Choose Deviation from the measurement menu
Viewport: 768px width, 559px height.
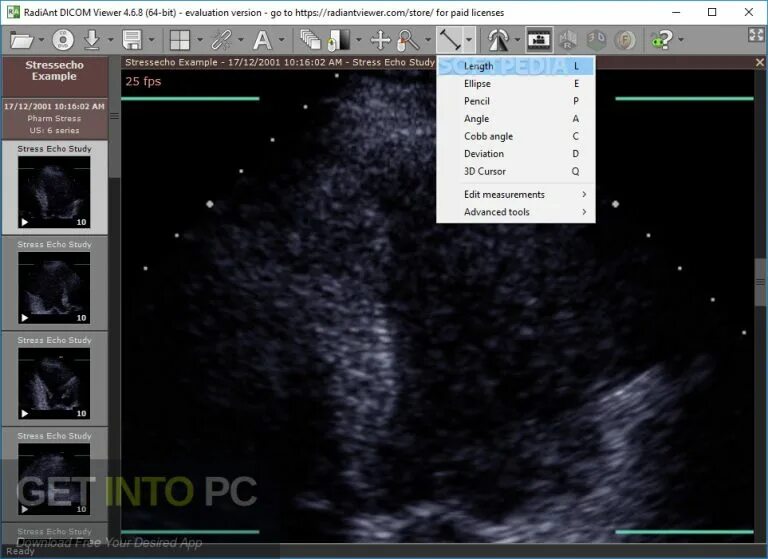point(516,154)
